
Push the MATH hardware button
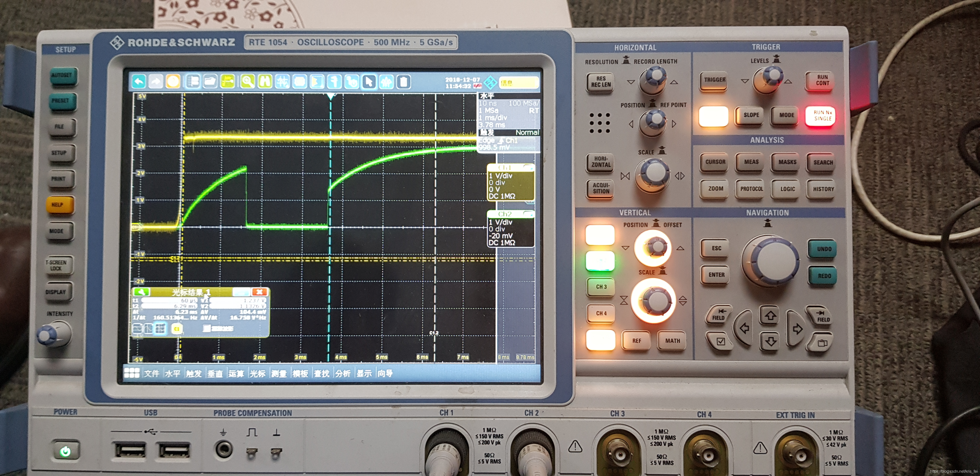[672, 341]
